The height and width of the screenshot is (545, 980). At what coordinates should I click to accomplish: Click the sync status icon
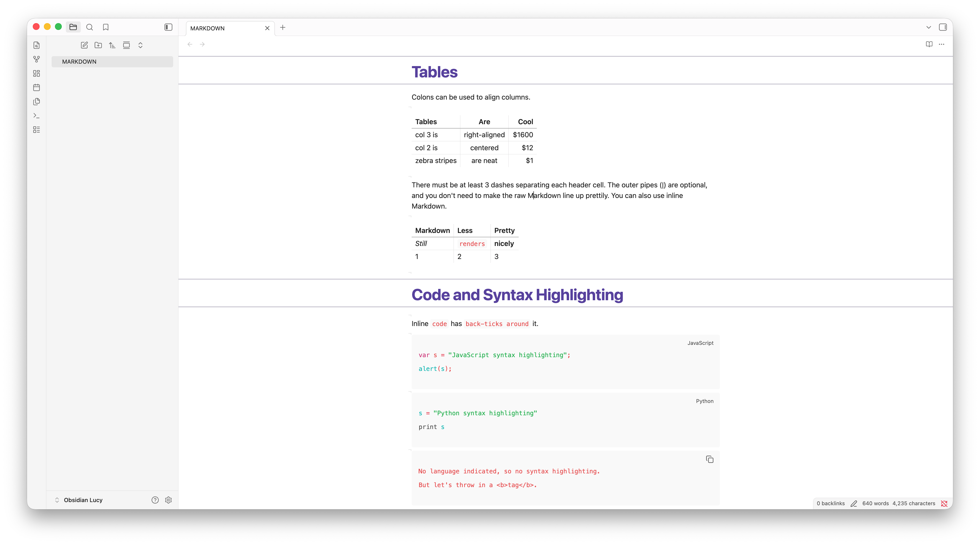[x=944, y=503]
